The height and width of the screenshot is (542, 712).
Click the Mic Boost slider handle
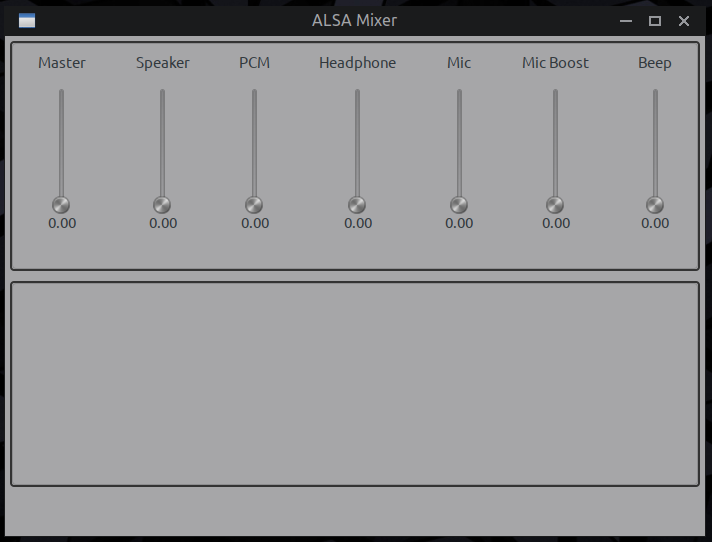pos(554,205)
